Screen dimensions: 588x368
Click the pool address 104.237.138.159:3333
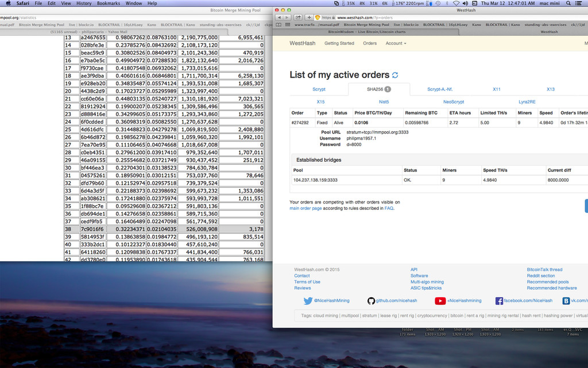315,180
